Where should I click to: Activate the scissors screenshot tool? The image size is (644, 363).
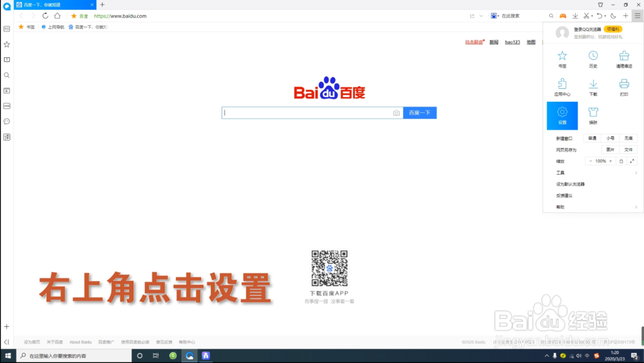pyautogui.click(x=586, y=15)
